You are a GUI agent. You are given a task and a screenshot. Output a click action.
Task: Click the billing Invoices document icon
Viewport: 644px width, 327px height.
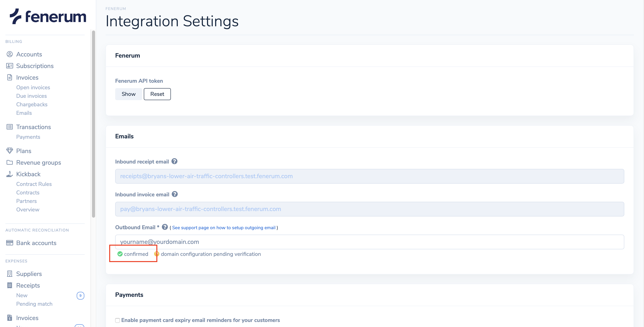click(9, 77)
